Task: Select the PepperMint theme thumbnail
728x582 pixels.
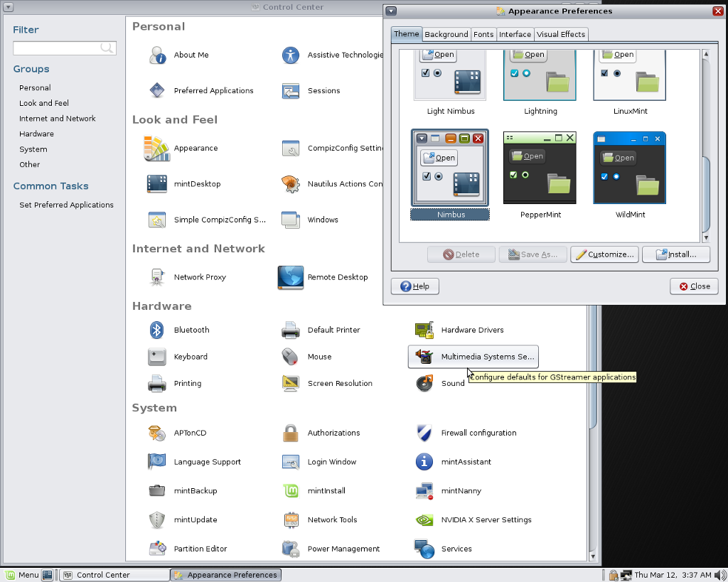Action: [x=540, y=168]
